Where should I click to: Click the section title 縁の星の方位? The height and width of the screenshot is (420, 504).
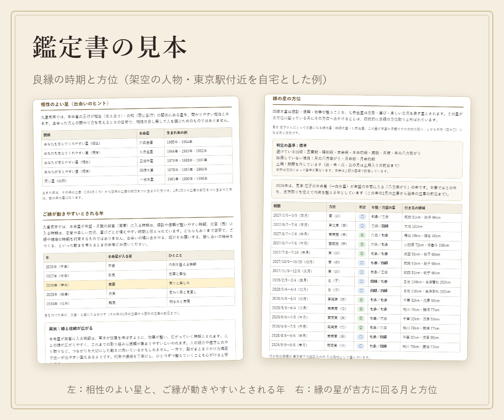[x=287, y=99]
